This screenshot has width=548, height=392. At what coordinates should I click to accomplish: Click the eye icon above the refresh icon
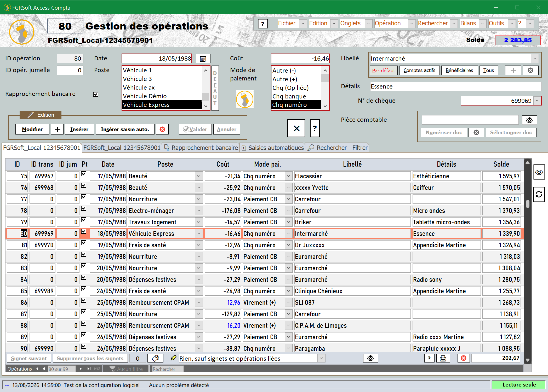point(539,172)
